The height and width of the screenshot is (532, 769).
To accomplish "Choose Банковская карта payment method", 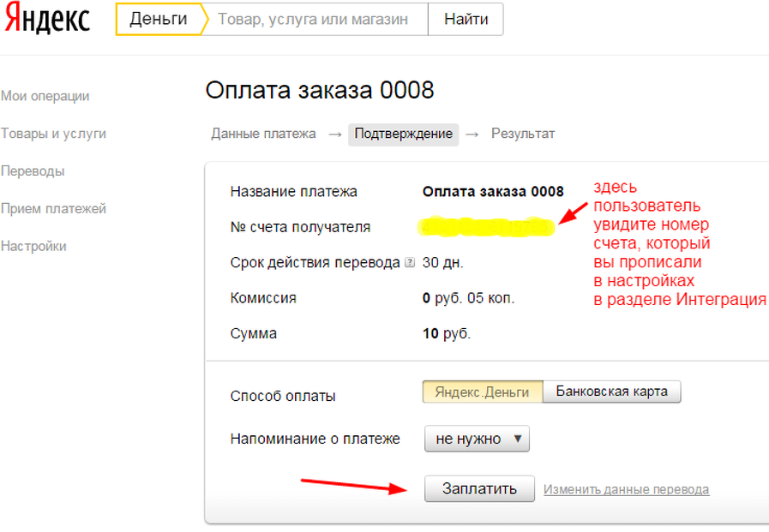I will point(611,392).
